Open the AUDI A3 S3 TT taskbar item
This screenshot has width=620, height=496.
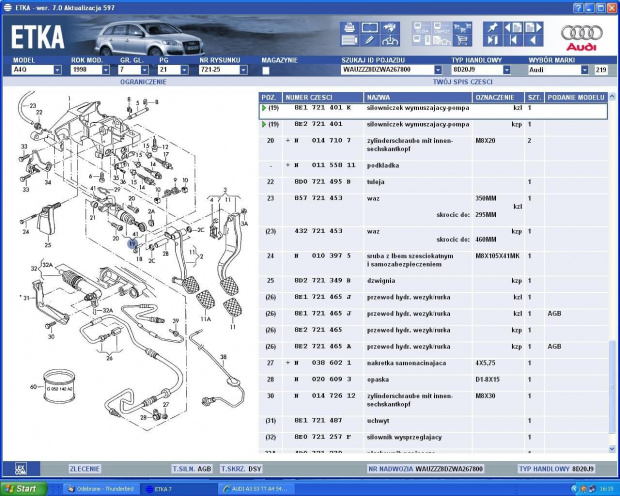coord(255,489)
